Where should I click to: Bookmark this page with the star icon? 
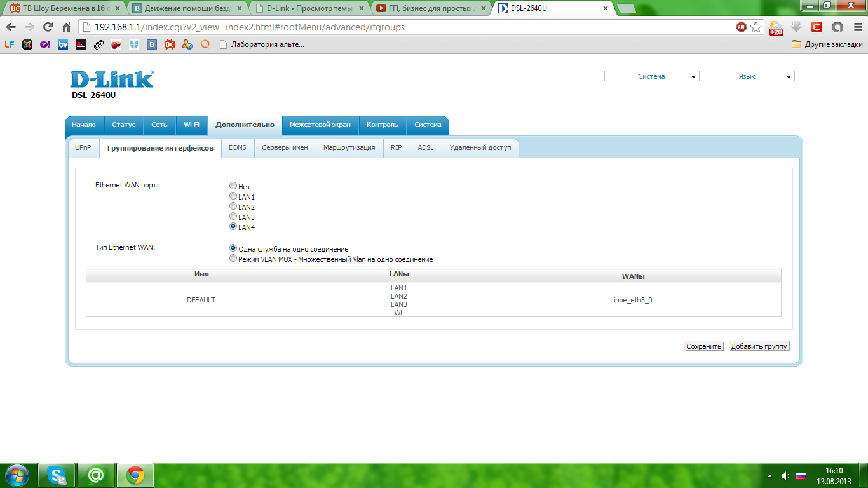756,27
